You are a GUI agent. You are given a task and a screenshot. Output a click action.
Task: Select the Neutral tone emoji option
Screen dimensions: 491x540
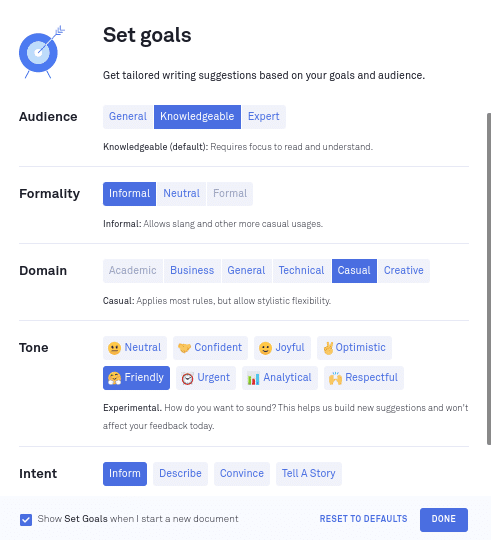(135, 348)
